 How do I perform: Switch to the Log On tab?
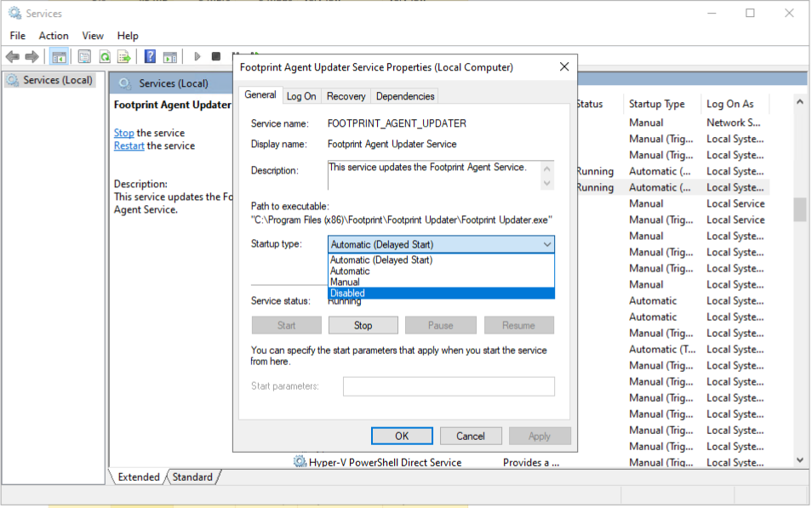pyautogui.click(x=301, y=96)
